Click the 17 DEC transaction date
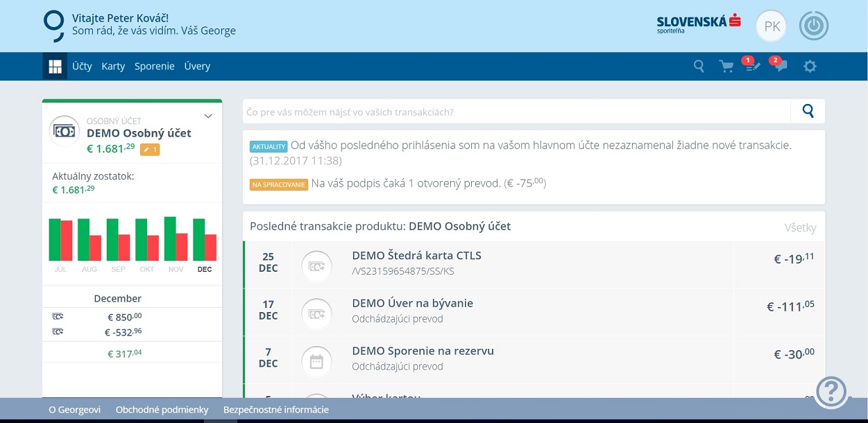Screen dimensions: 868x423 pyautogui.click(x=269, y=310)
